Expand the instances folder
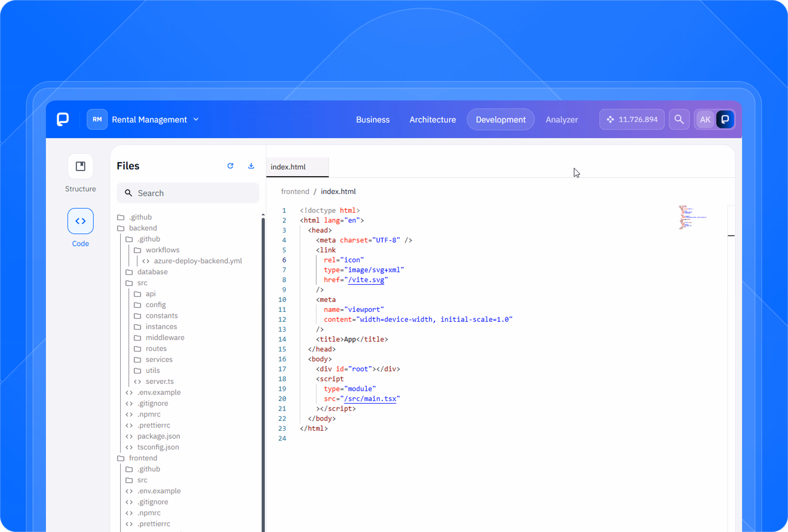 point(155,327)
